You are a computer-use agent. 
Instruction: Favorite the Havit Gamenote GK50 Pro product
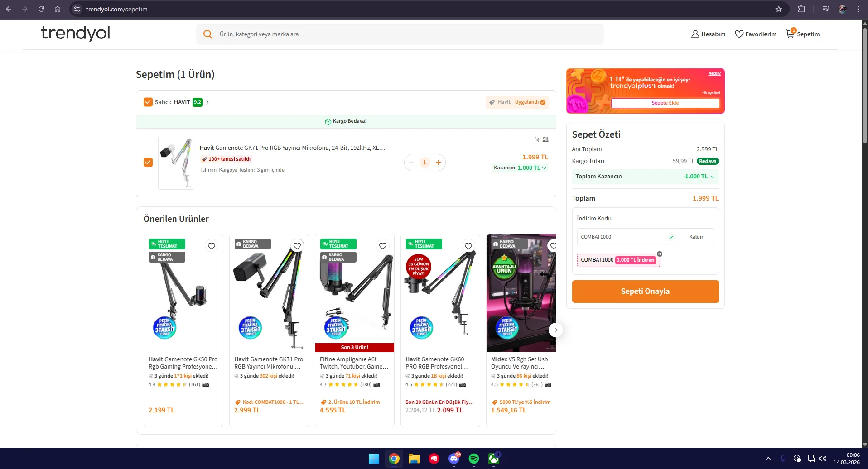click(x=212, y=246)
